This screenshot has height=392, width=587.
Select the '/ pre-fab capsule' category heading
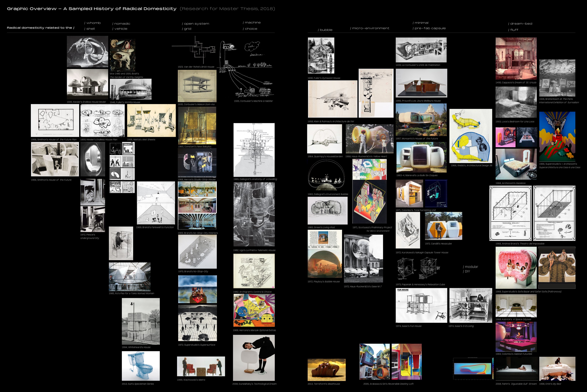tap(429, 28)
